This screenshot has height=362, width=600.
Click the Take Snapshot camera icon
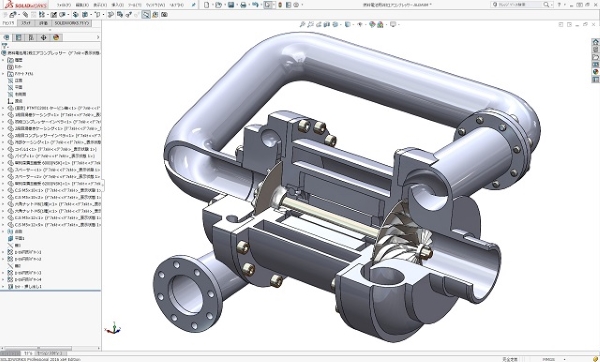[164, 15]
